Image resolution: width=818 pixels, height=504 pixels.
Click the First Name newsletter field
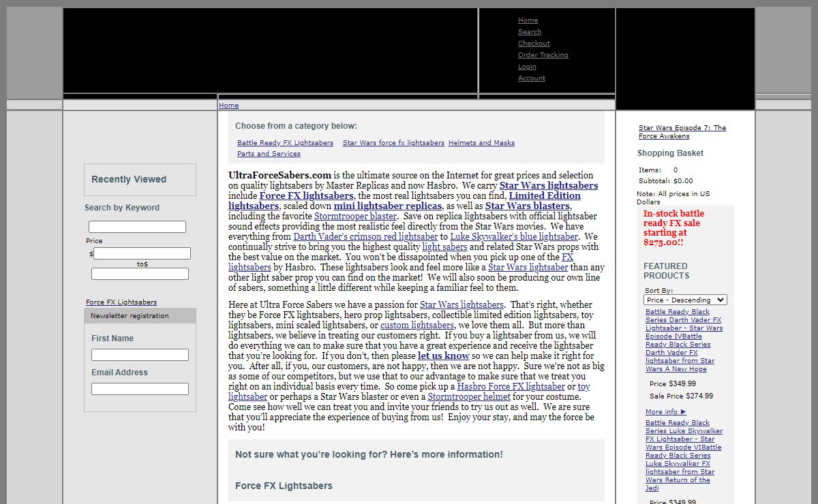coord(140,355)
